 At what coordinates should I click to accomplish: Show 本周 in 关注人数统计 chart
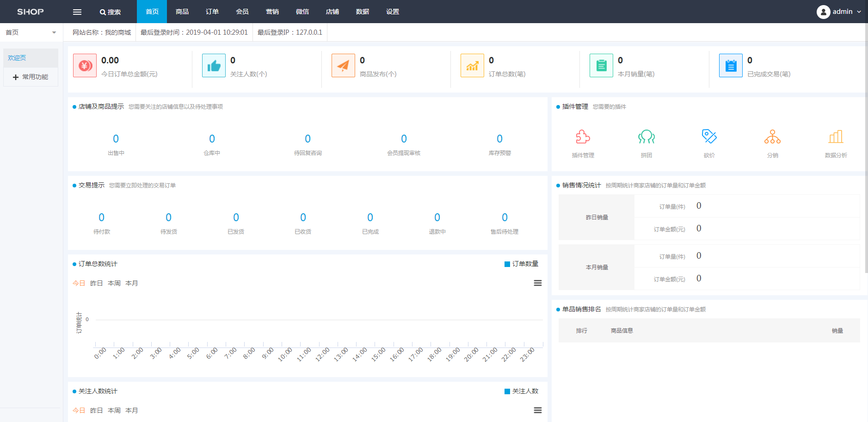[x=114, y=410]
